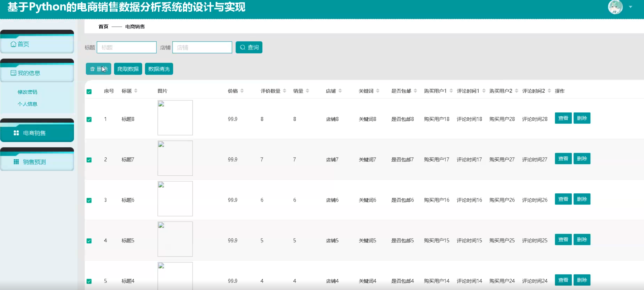644x290 pixels.
Task: Uncheck the checkbox for 标题6 row
Action: pos(89,200)
